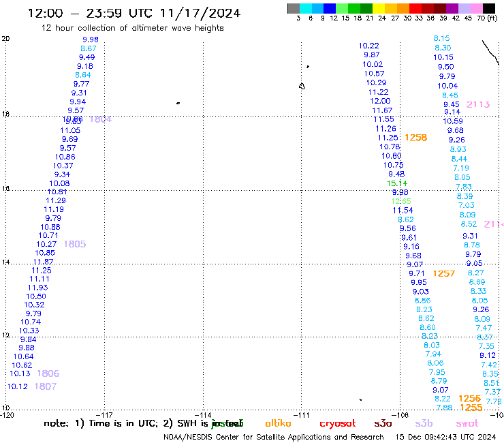This screenshot has height=443, width=504.
Task: Pick the orange 30 ft legend swatch
Action: (403, 8)
